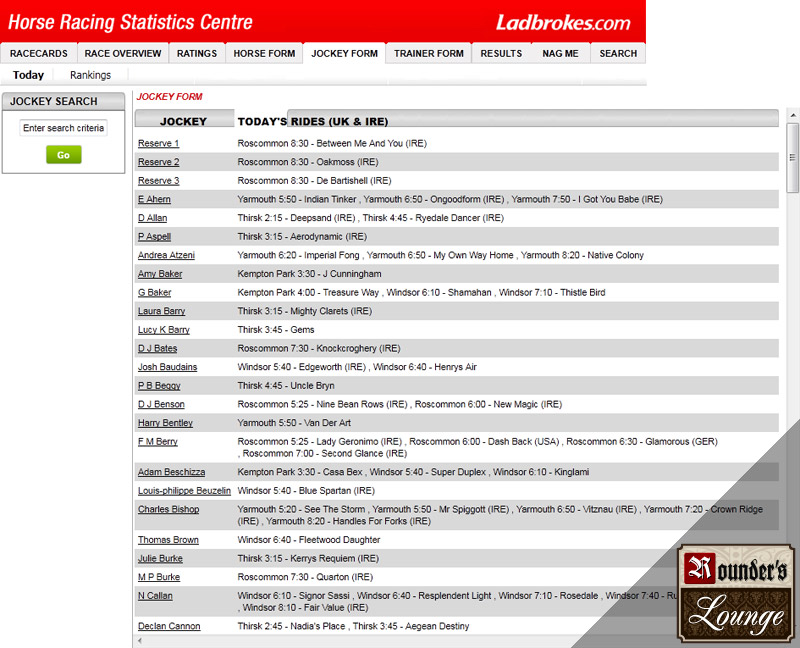Viewport: 800px width, 648px height.
Task: Open the Ratings tab
Action: 197,54
